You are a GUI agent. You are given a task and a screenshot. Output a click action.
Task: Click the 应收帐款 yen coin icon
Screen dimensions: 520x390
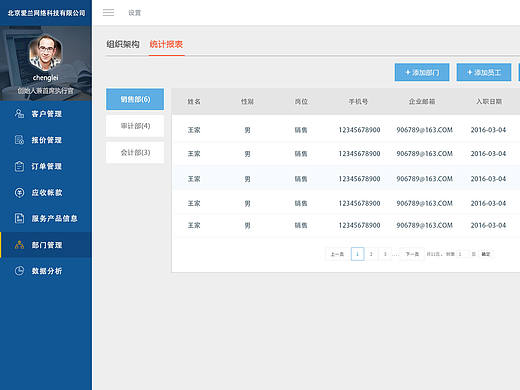tap(19, 192)
